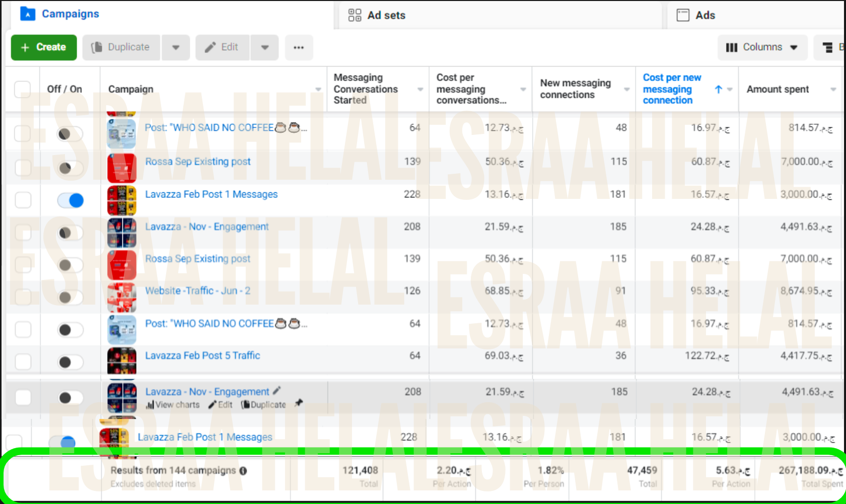Click the pin icon in hovered campaign row
The width and height of the screenshot is (846, 504).
(x=299, y=403)
